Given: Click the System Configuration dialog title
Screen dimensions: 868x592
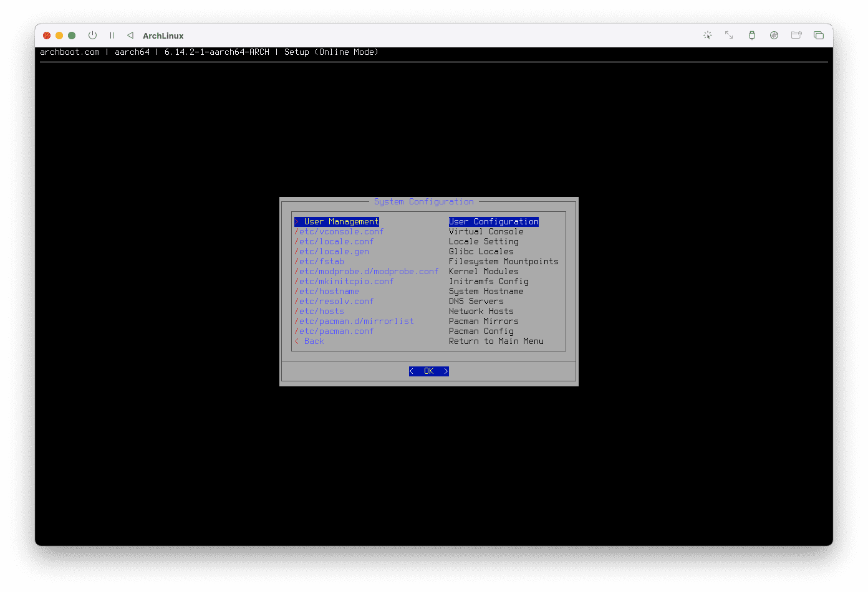Looking at the screenshot, I should 424,202.
